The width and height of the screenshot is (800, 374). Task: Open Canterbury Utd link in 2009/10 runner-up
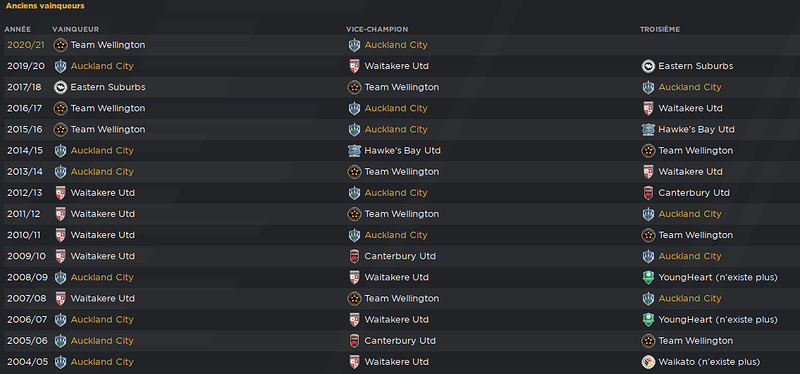click(x=400, y=256)
